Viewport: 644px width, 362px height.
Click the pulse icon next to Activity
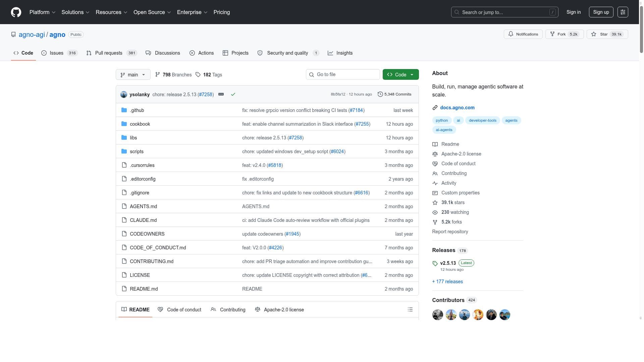click(x=435, y=183)
